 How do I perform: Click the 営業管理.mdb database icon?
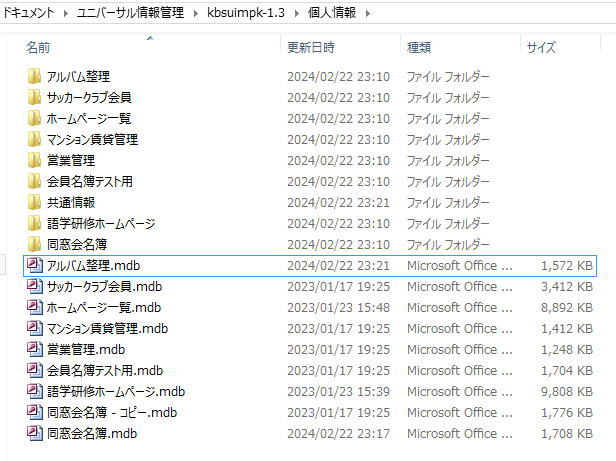[x=34, y=350]
